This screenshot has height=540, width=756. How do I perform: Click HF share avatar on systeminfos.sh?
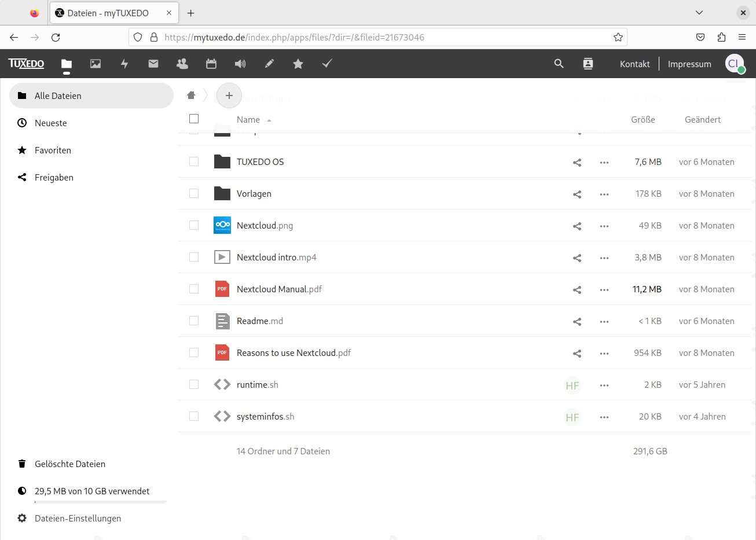[x=572, y=417]
